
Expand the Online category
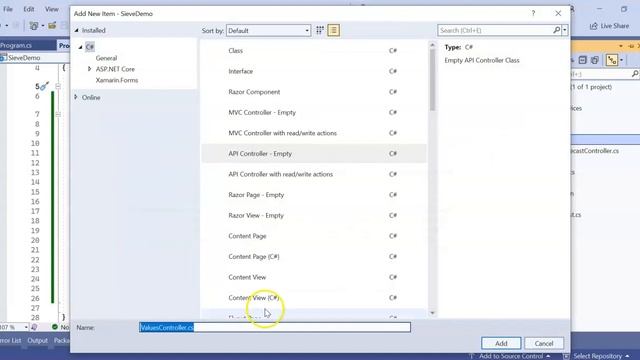click(76, 97)
